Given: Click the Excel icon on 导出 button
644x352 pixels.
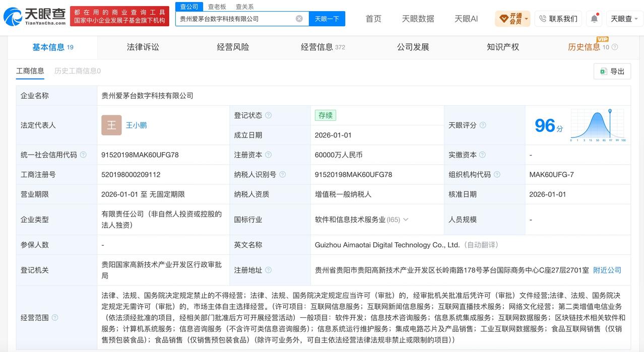Looking at the screenshot, I should 603,72.
